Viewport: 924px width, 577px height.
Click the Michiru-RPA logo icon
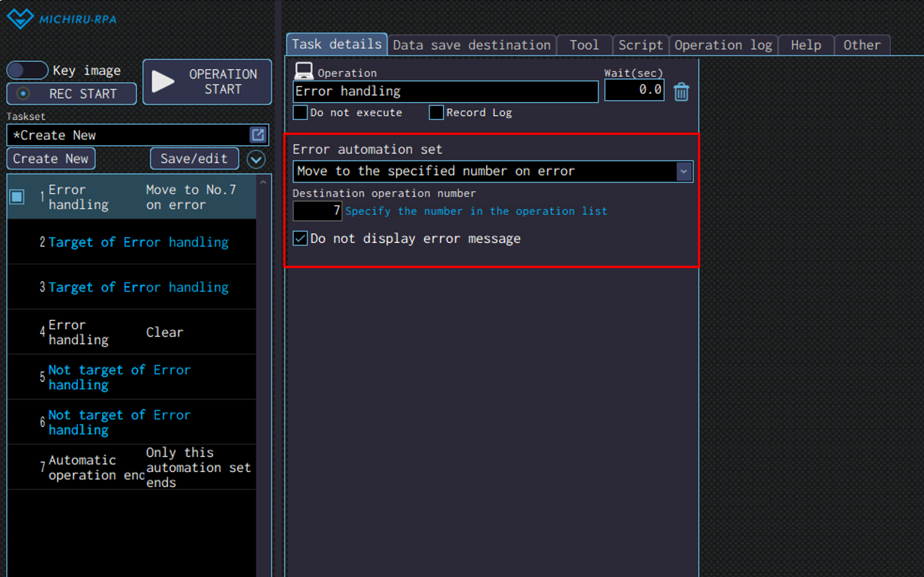[x=20, y=19]
